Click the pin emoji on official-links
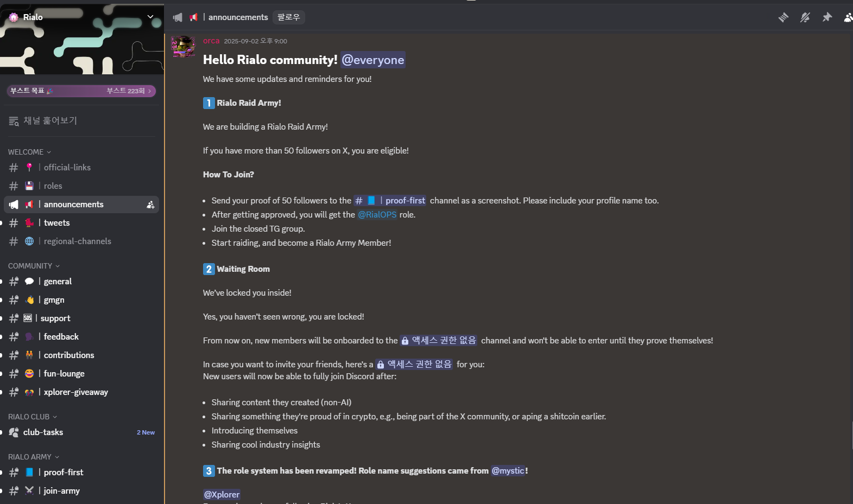853x504 pixels. (29, 168)
